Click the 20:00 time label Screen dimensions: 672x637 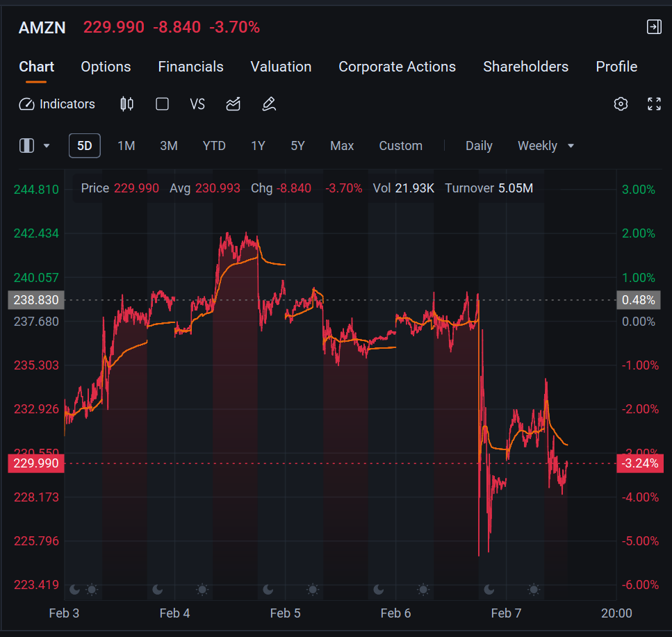[x=616, y=613]
